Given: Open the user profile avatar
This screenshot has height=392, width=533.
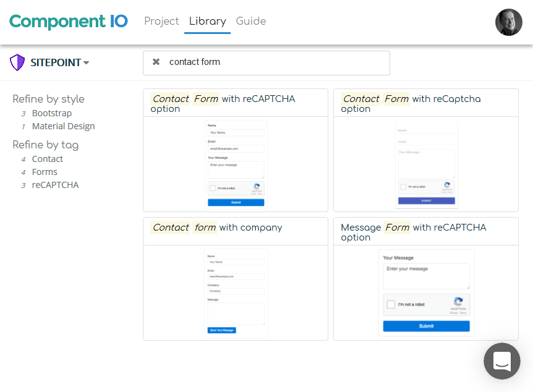Looking at the screenshot, I should coord(509,22).
